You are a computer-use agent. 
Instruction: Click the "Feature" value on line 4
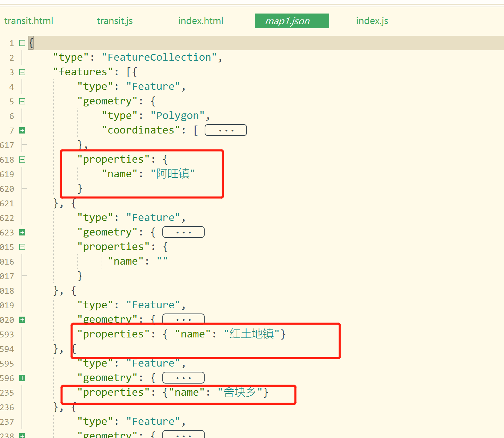pos(153,86)
